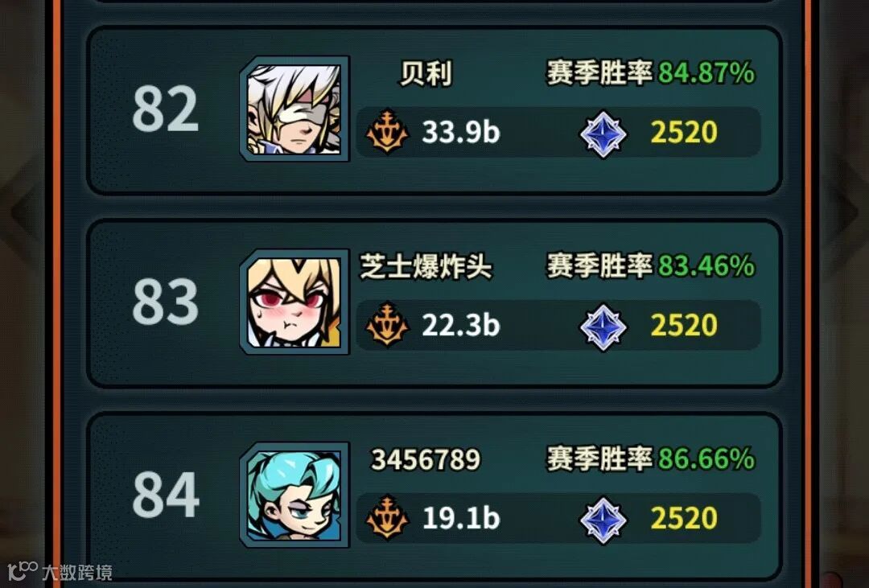
Task: Click the anchor icon next to 22.3b
Action: click(x=387, y=324)
